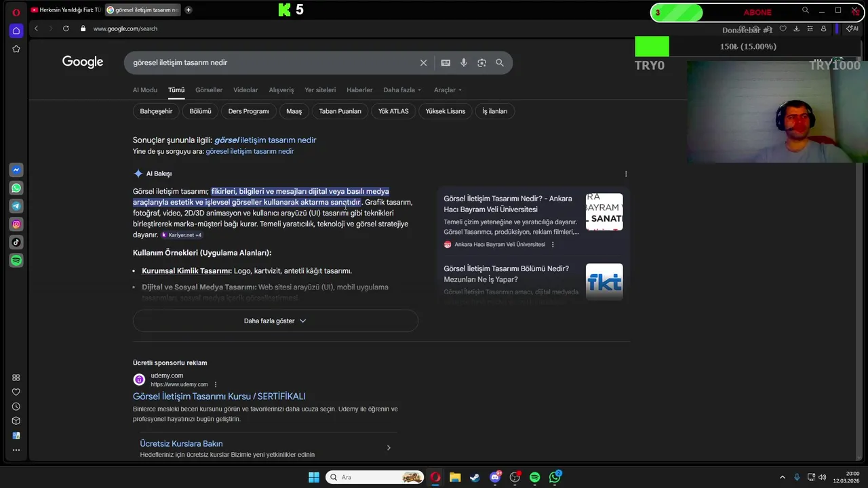Open Easy Setup sliders icon

(810, 28)
